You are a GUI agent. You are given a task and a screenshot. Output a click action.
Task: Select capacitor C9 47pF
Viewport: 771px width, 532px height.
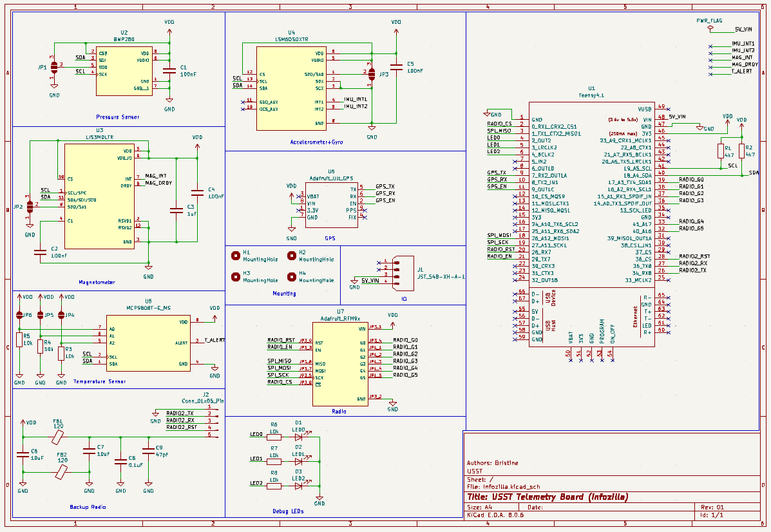[x=149, y=450]
